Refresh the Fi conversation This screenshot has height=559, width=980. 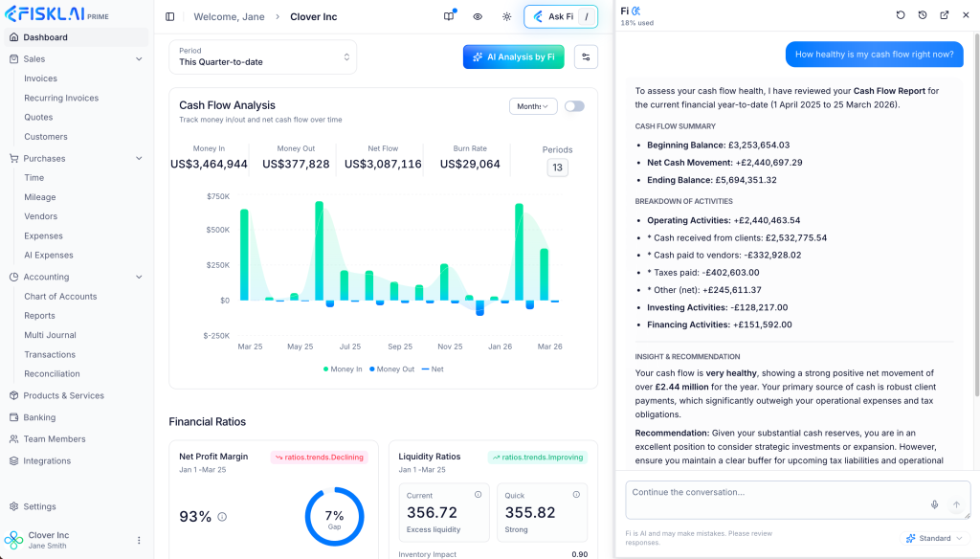pos(900,14)
